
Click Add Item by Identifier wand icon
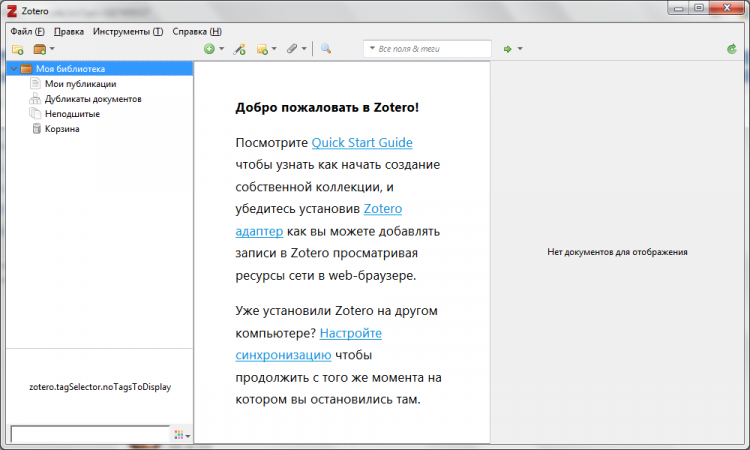pyautogui.click(x=240, y=49)
